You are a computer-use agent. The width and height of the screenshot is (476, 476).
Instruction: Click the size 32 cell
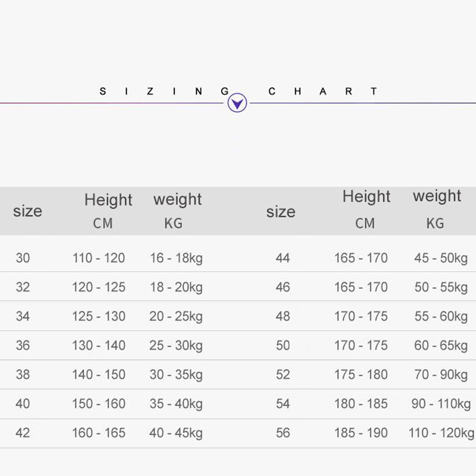click(23, 287)
